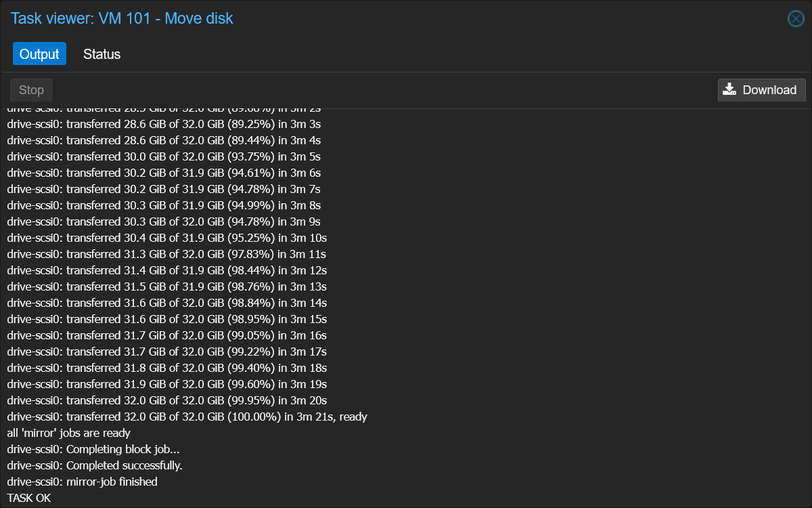Screen dimensions: 812x508
Task: Select the 98.44% in 3m 12s line
Action: coord(167,270)
